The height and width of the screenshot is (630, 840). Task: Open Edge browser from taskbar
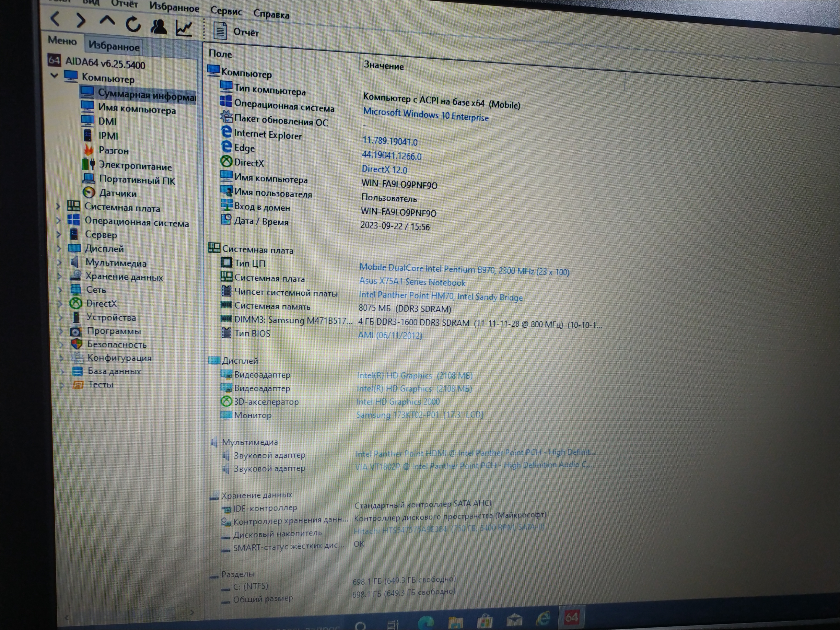(x=426, y=623)
